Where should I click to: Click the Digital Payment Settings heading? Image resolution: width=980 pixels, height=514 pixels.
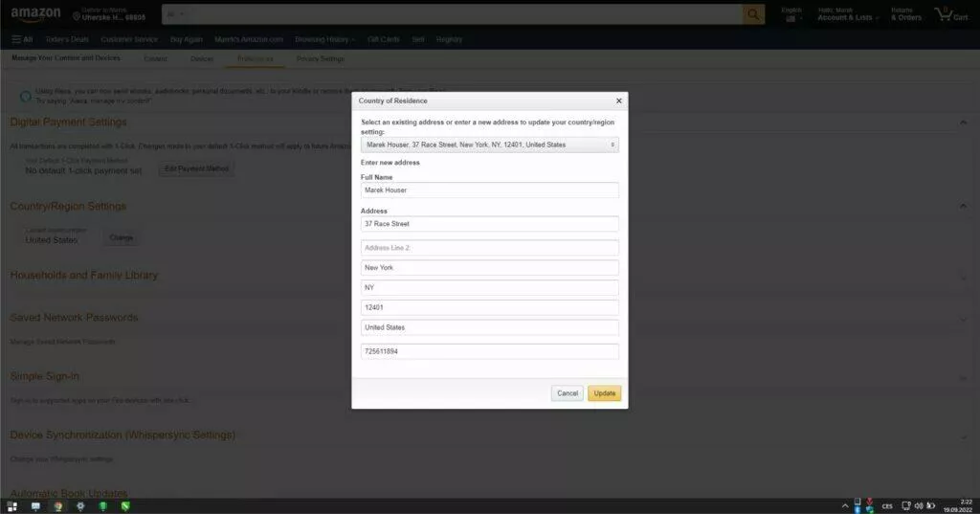pos(68,122)
